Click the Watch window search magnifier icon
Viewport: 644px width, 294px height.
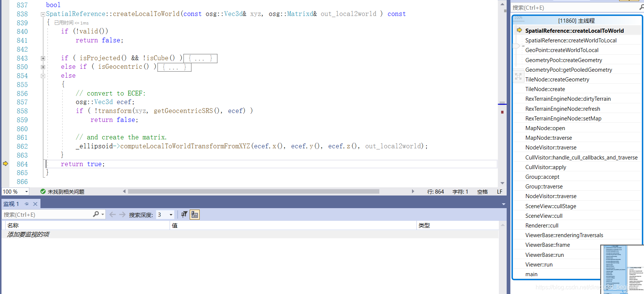click(96, 214)
